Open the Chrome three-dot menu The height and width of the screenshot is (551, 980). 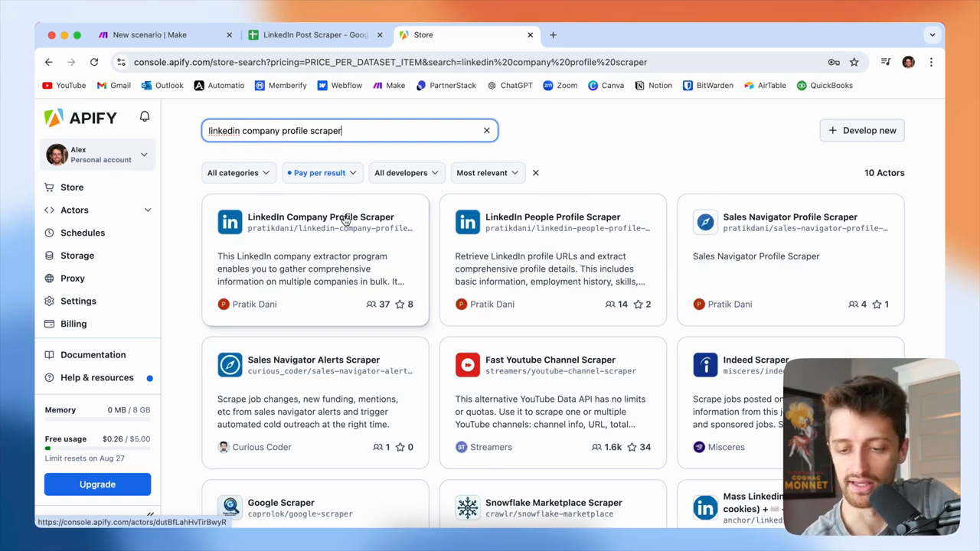931,62
